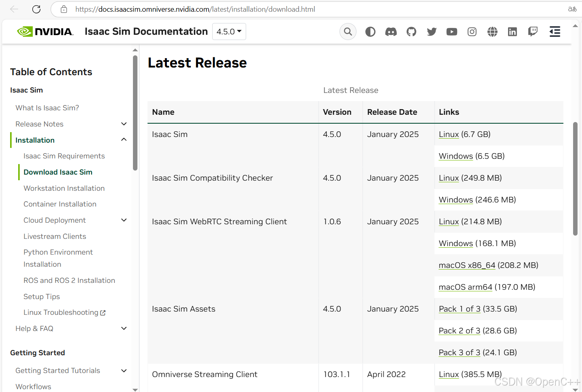Screen dimensions: 582x392
Task: Open the Discord icon link
Action: 391,32
